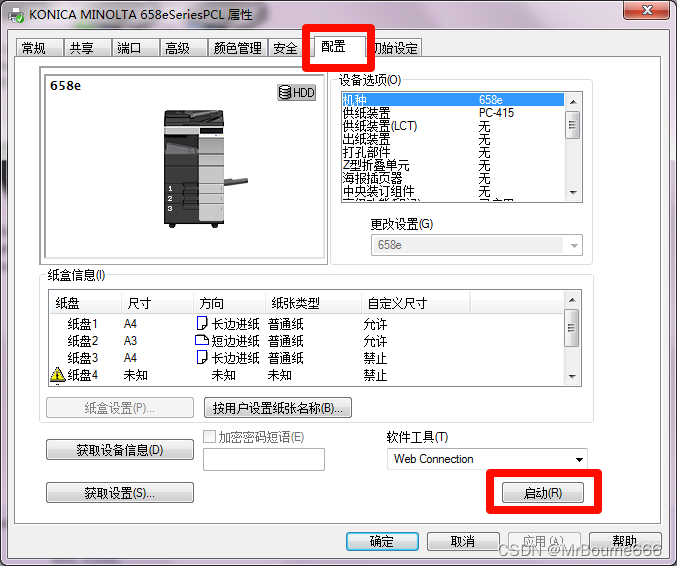Click the long-edge feed icon for 纸盘1
The image size is (677, 566).
(x=202, y=323)
